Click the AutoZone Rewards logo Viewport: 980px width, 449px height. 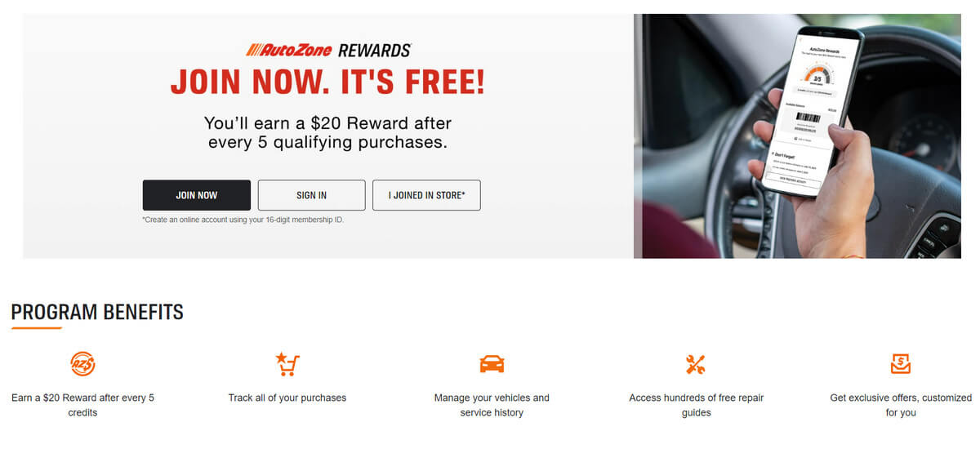pyautogui.click(x=328, y=50)
